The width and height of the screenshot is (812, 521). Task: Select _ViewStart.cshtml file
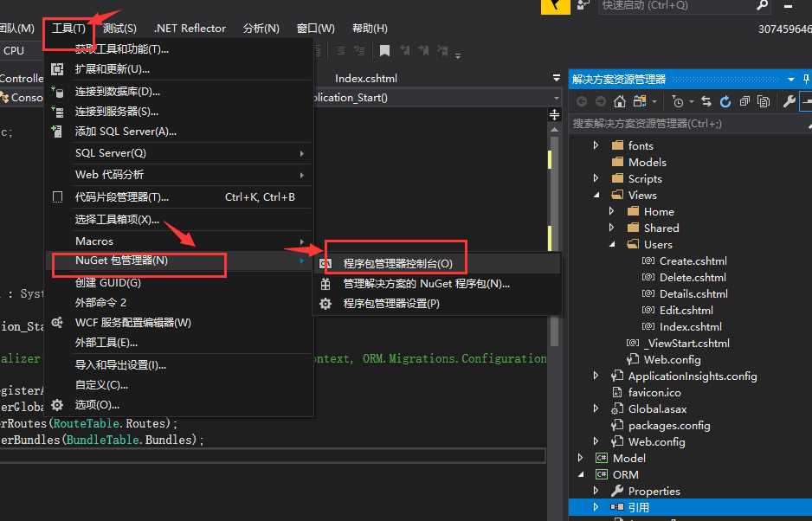tap(686, 344)
